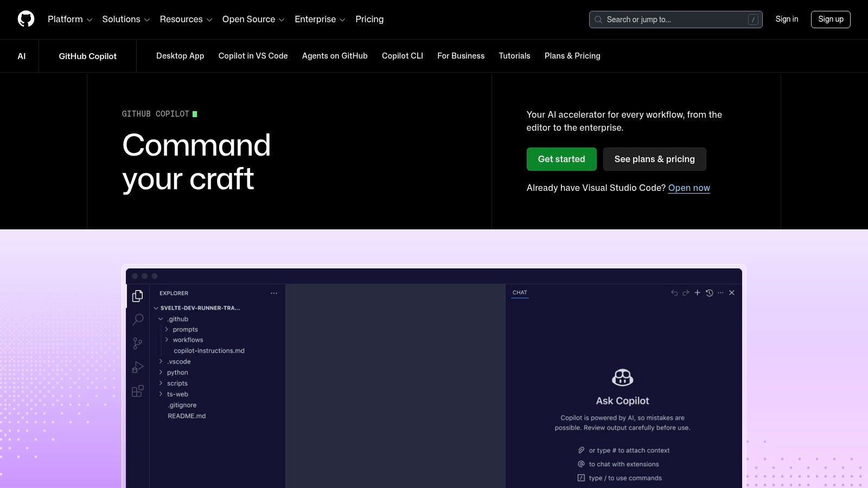Open Copilot in VS Code subnav item
The image size is (868, 488).
253,56
